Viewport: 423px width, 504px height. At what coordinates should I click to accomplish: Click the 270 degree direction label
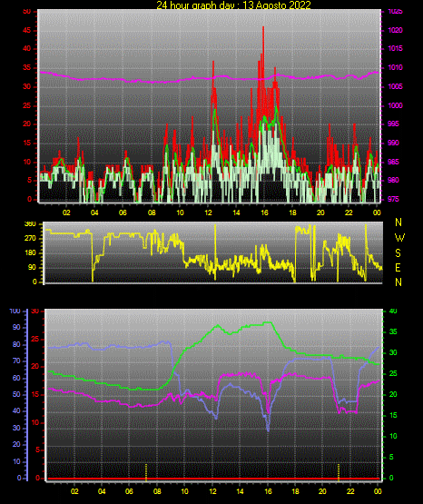[31, 239]
